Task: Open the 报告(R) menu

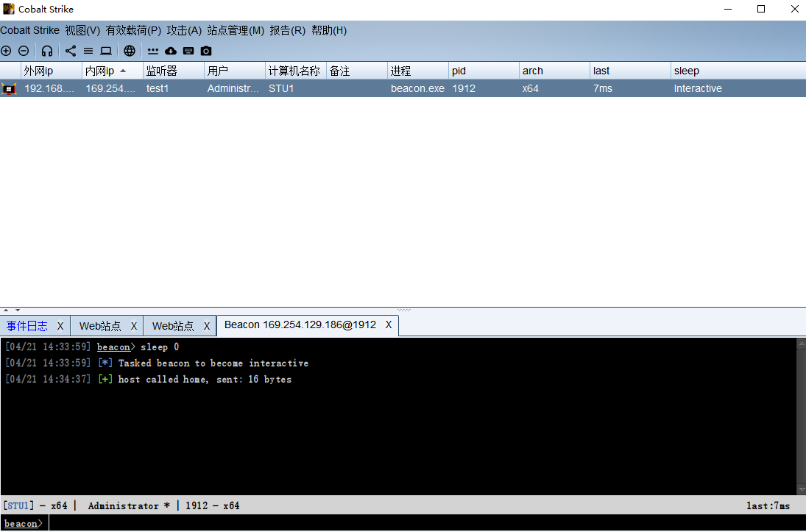Action: (x=288, y=30)
